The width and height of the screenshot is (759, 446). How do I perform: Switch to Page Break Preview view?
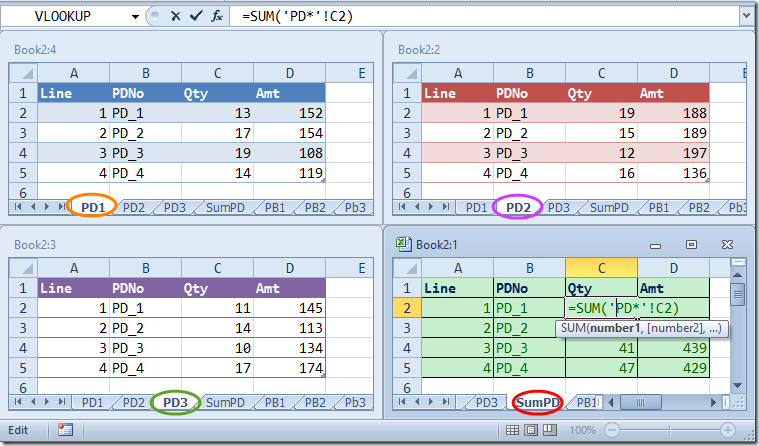[x=549, y=430]
